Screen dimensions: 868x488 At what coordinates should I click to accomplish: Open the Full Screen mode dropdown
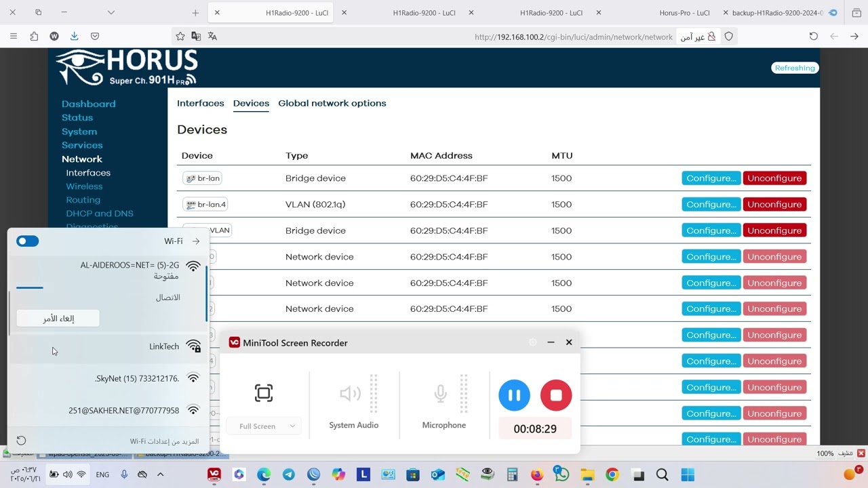click(x=262, y=426)
